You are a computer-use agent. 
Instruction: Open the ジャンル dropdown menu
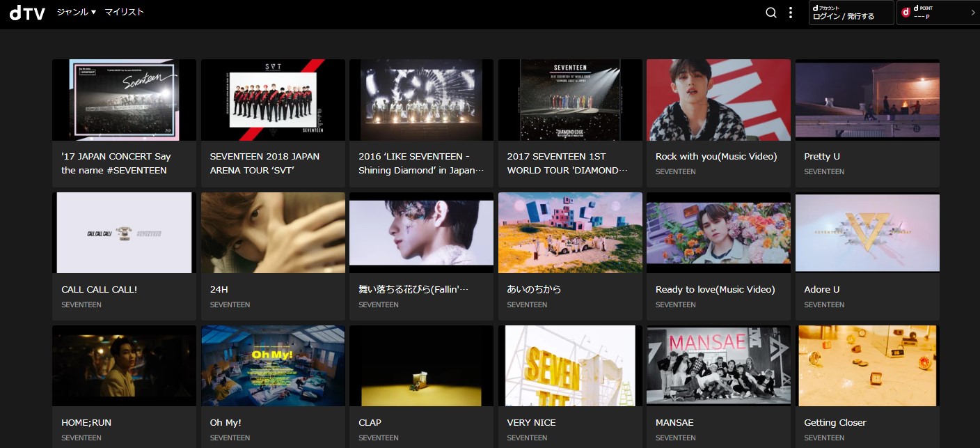click(77, 12)
